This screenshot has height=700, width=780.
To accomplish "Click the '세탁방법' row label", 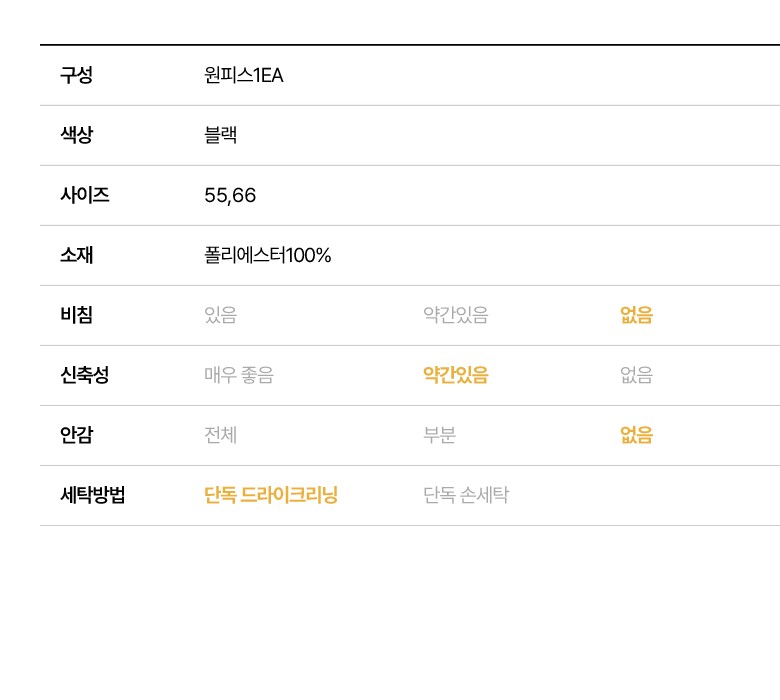I will point(92,495).
